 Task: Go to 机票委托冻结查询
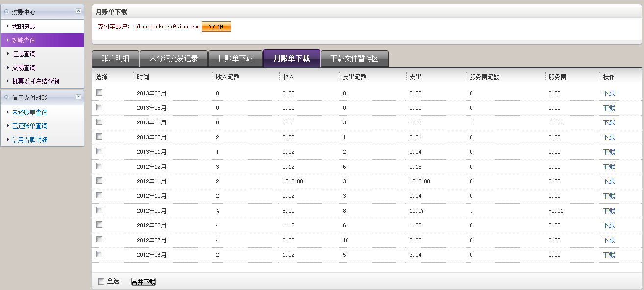35,81
